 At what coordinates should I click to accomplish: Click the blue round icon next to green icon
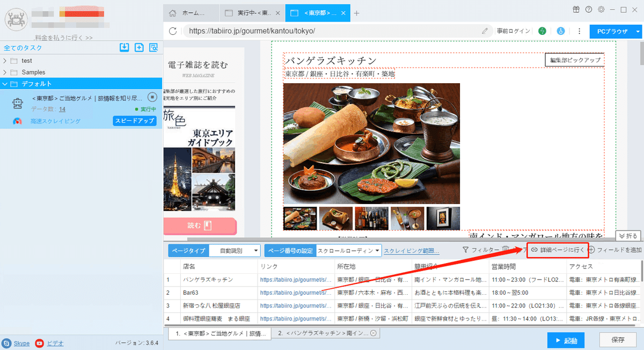(561, 31)
